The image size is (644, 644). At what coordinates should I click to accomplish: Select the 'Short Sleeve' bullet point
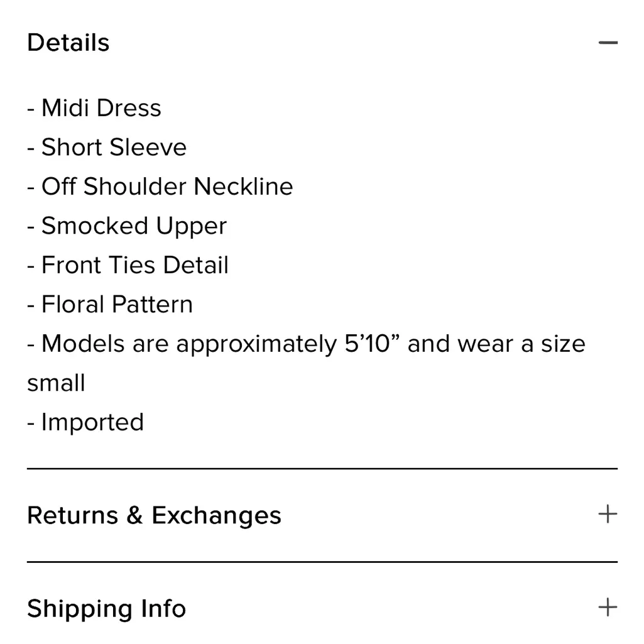pos(106,147)
